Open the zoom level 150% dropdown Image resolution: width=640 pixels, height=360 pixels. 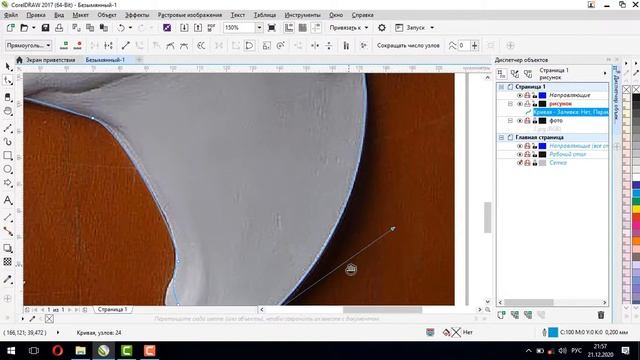259,28
